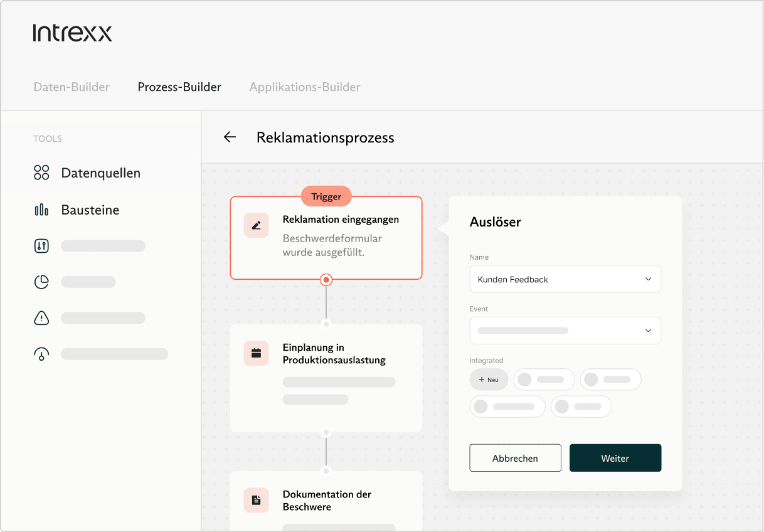Switch to the Daten-Builder tab
Viewport: 764px width, 532px height.
(72, 87)
